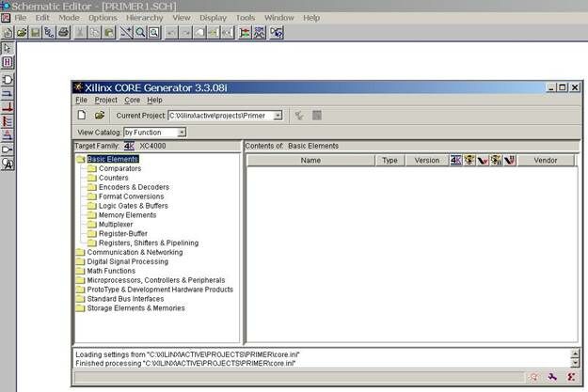Select the I/O Terminal tool in left sidebar

pos(8,149)
